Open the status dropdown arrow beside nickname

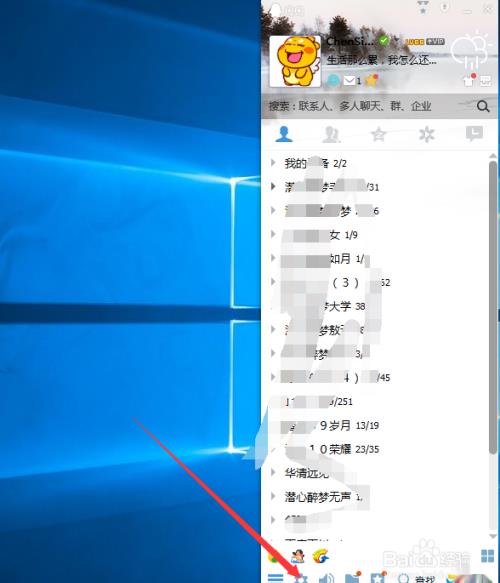tap(396, 39)
